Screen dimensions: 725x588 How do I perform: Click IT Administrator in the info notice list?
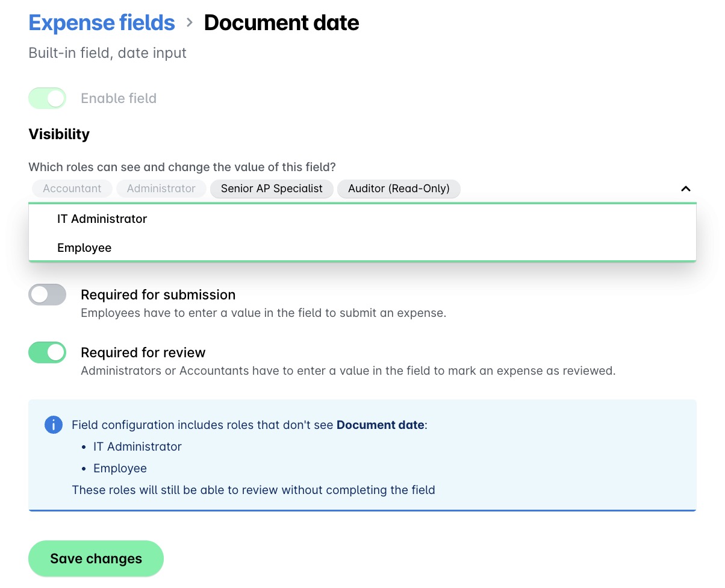pyautogui.click(x=137, y=446)
